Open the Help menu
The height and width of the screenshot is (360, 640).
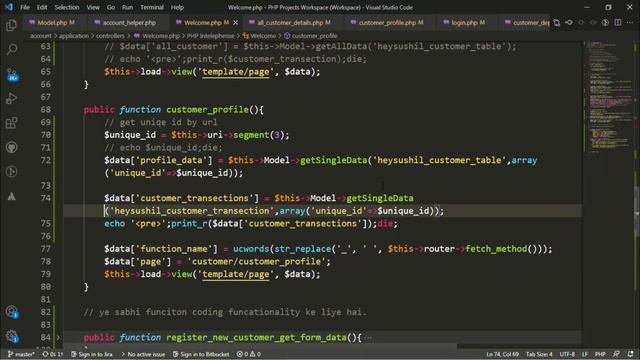177,7
